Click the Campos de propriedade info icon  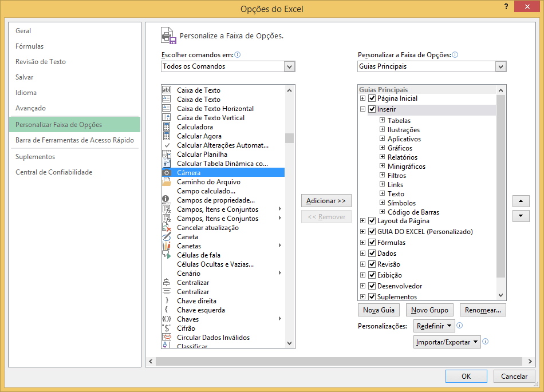[x=167, y=200]
